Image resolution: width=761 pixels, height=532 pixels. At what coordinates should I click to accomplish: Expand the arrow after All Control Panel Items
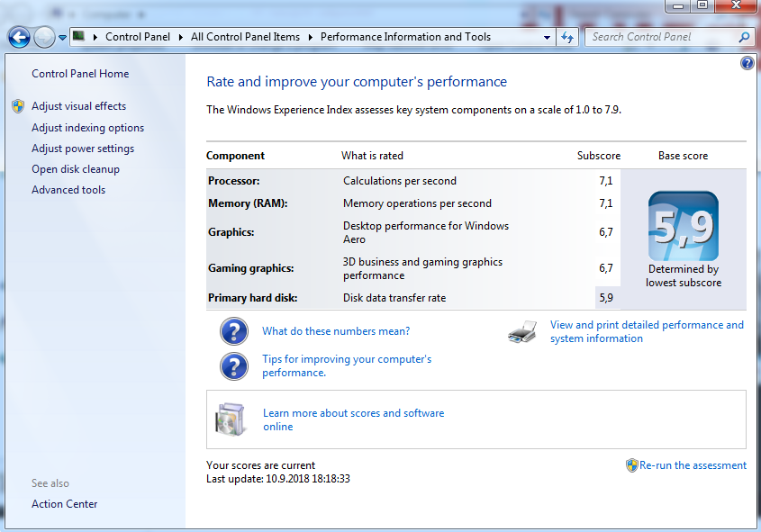pos(311,37)
